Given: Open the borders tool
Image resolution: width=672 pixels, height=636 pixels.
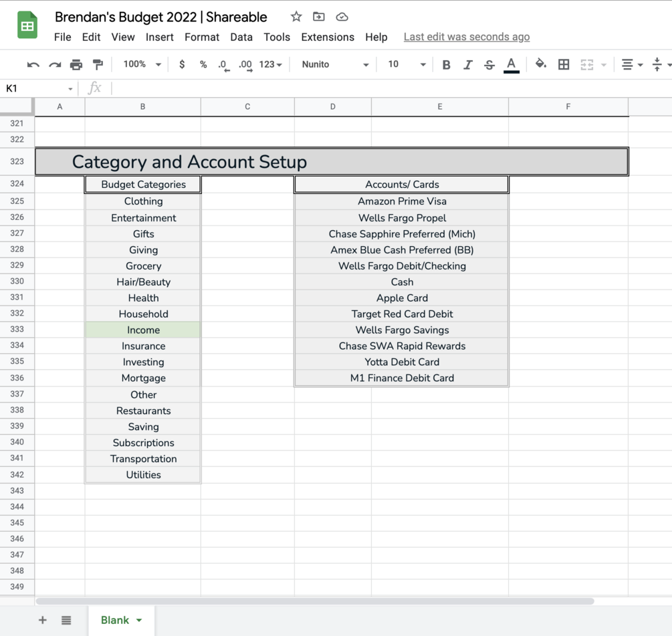Looking at the screenshot, I should [564, 64].
